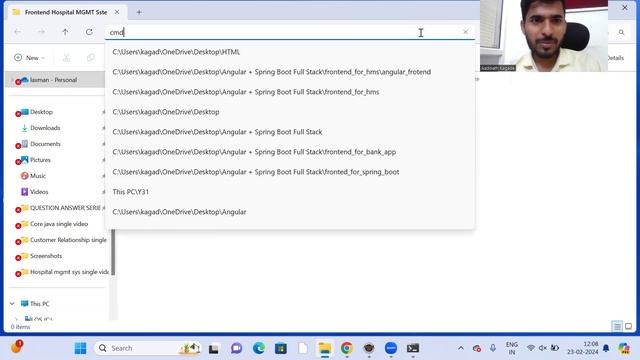
Task: Select Angular + Spring Boot Full Stack suggestion
Action: 290,132
